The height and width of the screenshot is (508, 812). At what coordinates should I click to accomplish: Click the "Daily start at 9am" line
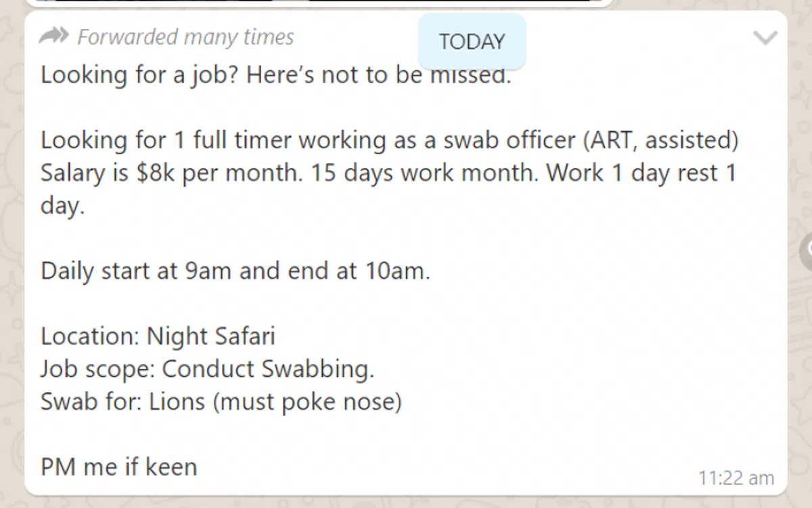235,271
